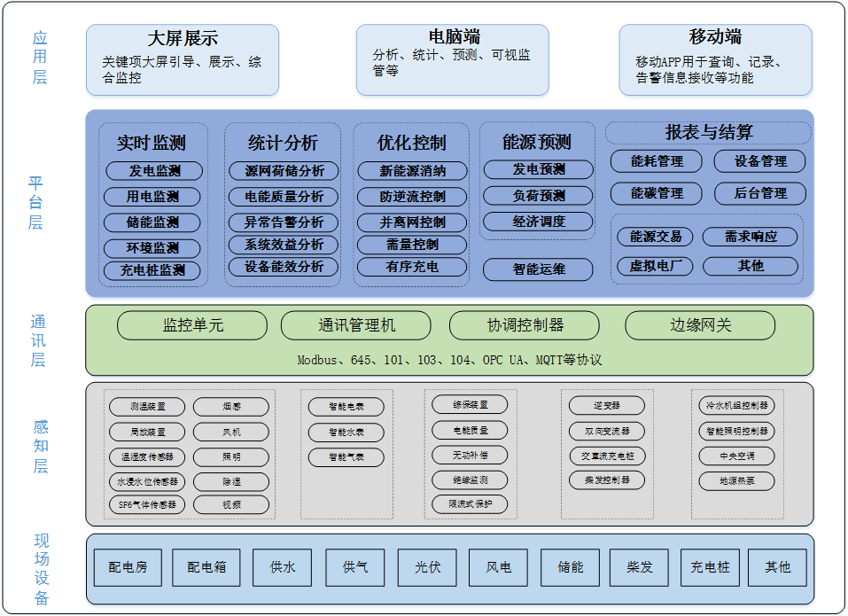Click the 智能电表 item in 感知层

point(336,408)
